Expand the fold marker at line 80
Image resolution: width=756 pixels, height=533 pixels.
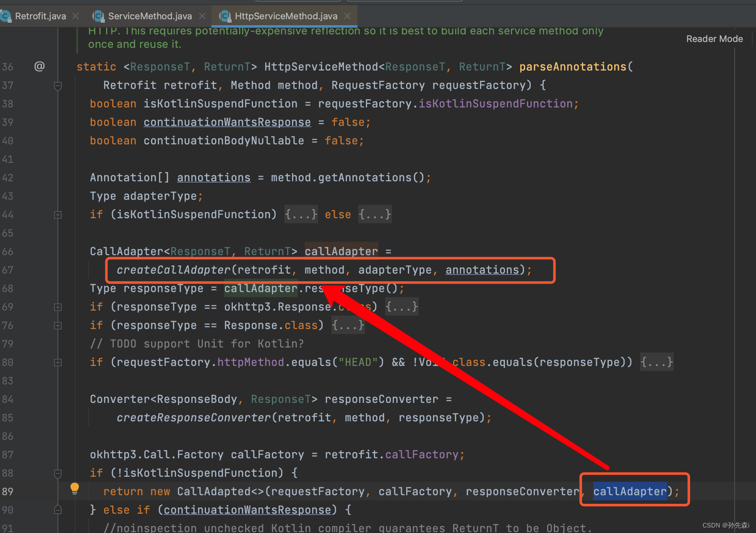coord(58,363)
